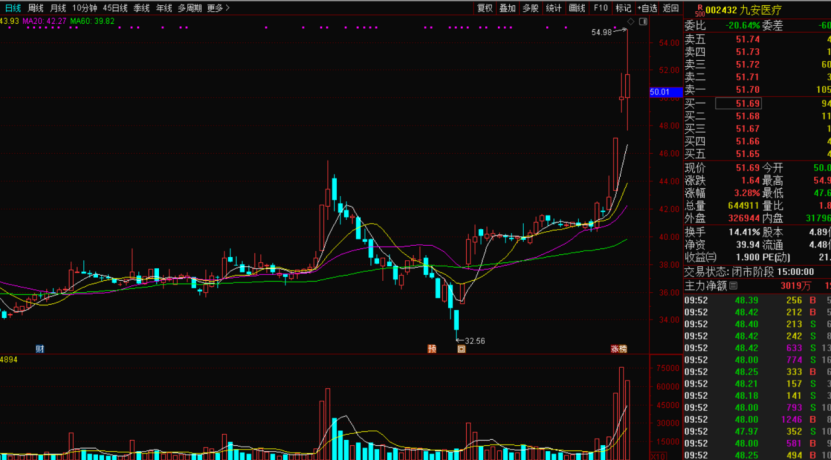Click the 收益 value 1.900

click(x=748, y=258)
